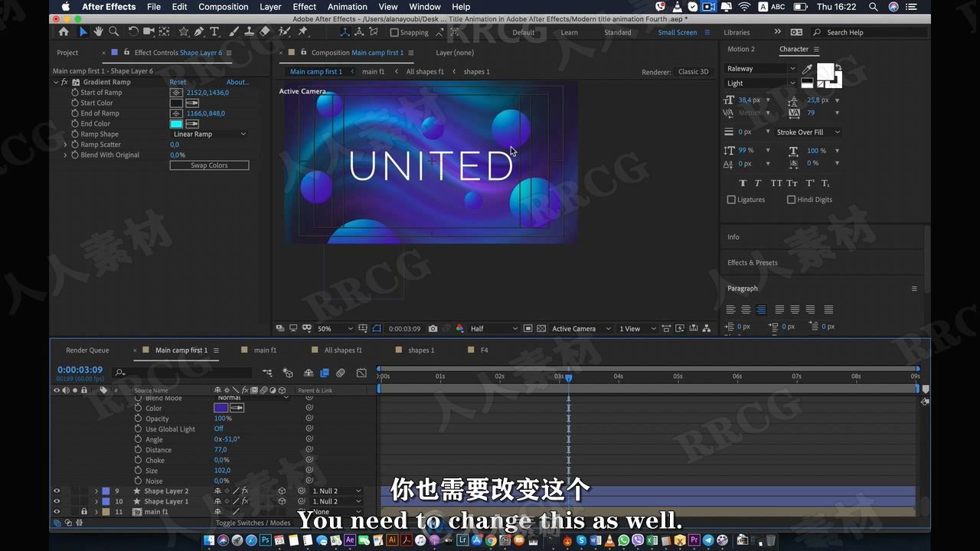
Task: Hide Shape Layer 1 via eye icon
Action: [x=56, y=501]
